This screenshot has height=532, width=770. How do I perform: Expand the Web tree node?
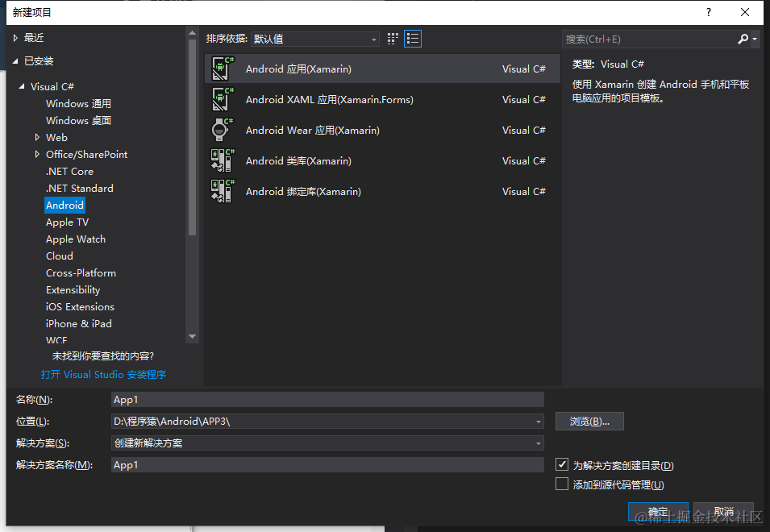37,137
